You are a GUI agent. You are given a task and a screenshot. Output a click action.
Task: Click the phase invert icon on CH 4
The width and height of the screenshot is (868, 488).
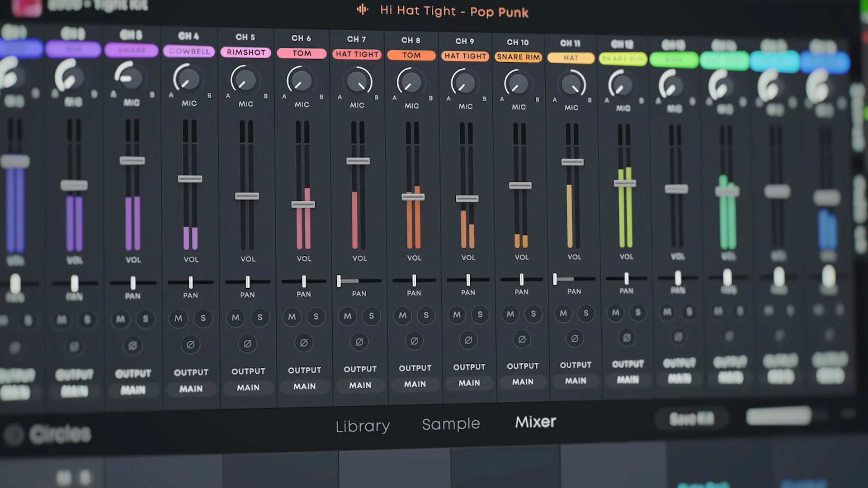(190, 344)
